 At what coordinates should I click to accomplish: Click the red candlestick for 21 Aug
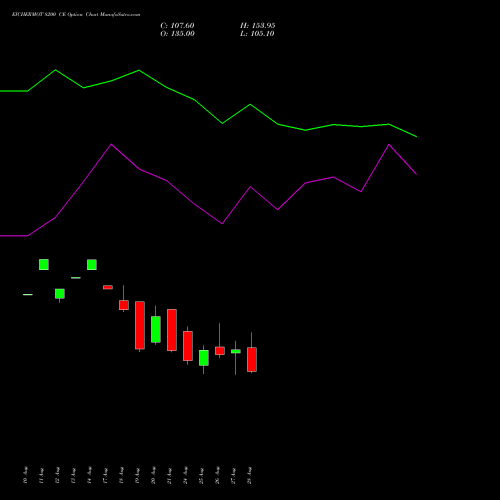[172, 330]
